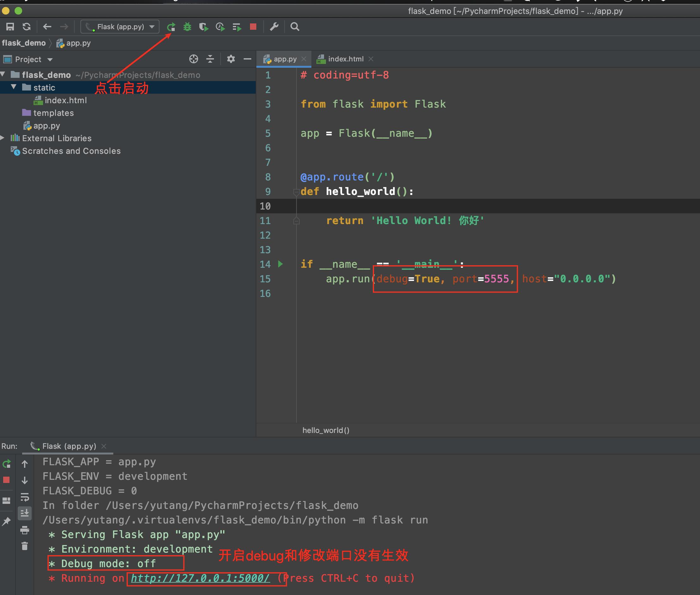
Task: Run with coverage shield icon
Action: (x=203, y=27)
